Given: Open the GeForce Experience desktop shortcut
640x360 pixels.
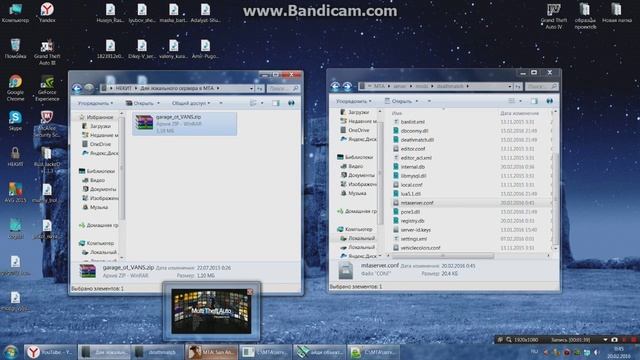Looking at the screenshot, I should coord(47,87).
